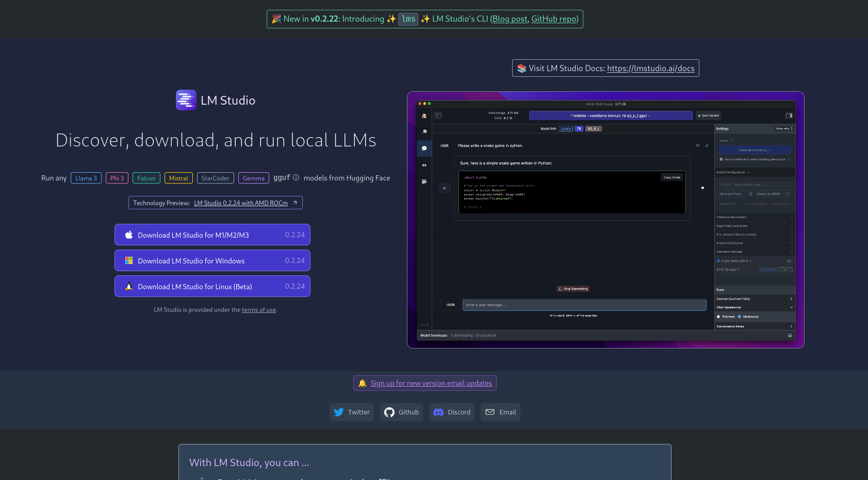This screenshot has height=480, width=868.
Task: Select the Plaintext radio button
Action: tap(718, 317)
